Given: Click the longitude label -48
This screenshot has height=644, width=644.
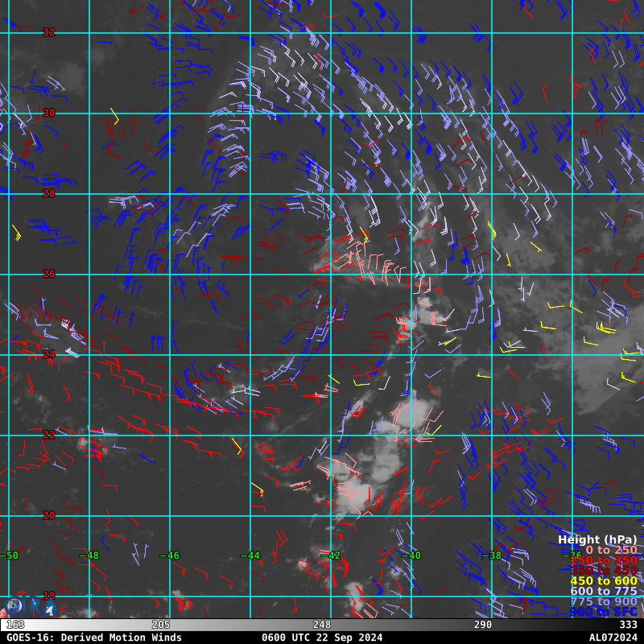Looking at the screenshot, I should click(x=89, y=555).
